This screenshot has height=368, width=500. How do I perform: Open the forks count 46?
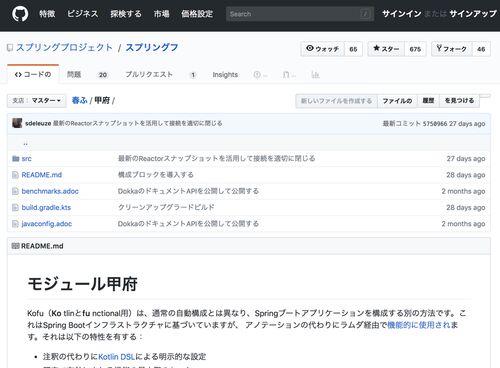coord(481,49)
